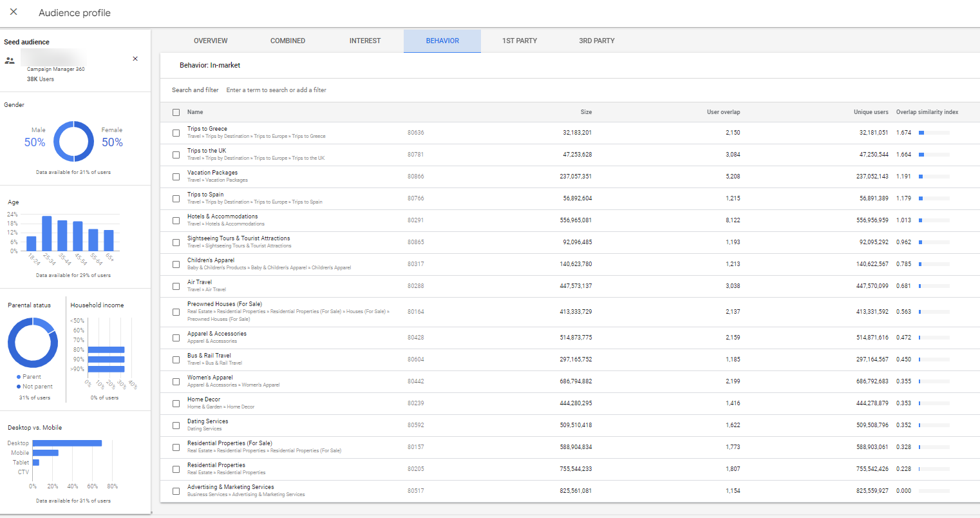The width and height of the screenshot is (980, 518).
Task: Check the Air Travel row checkbox
Action: (x=176, y=285)
